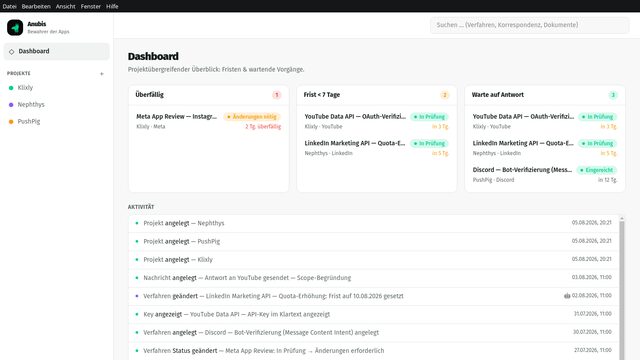Open the Nephthys project

tap(57, 105)
